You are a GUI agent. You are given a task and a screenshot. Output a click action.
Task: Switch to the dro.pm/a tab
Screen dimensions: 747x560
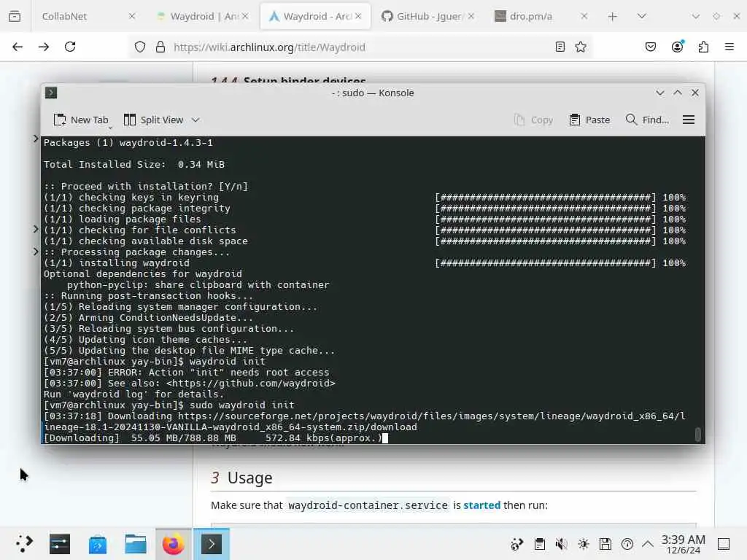click(x=542, y=16)
